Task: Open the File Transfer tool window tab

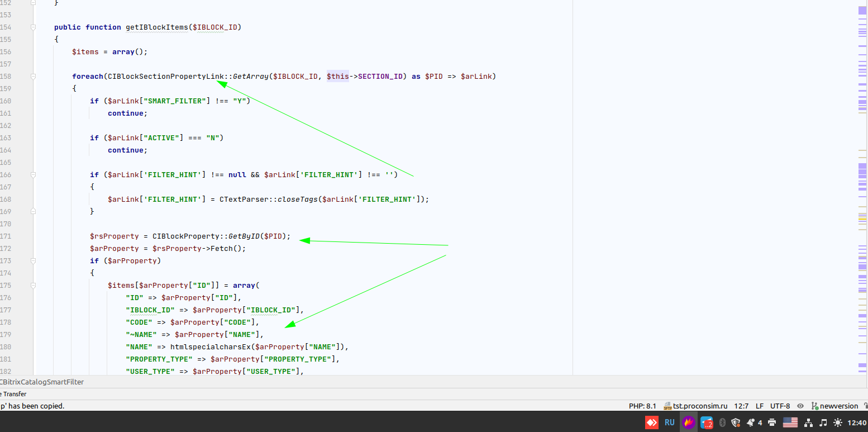Action: [13, 394]
